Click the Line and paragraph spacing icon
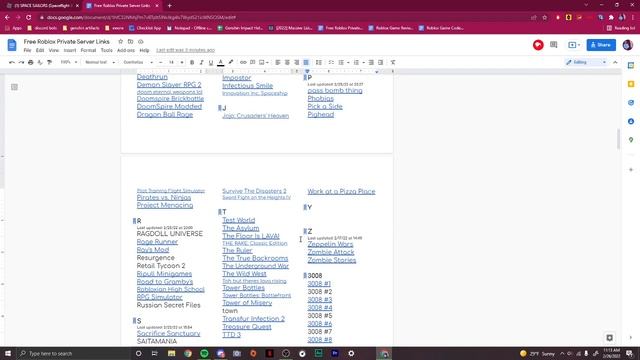 click(x=319, y=62)
